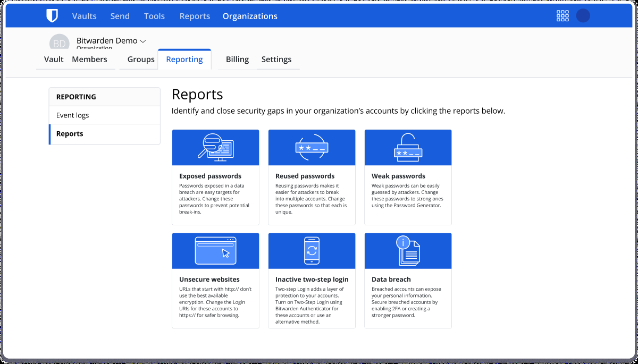Viewport: 638px width, 364px height.
Task: Click the 'Two-step Login adds a layer' description
Action: click(x=309, y=305)
